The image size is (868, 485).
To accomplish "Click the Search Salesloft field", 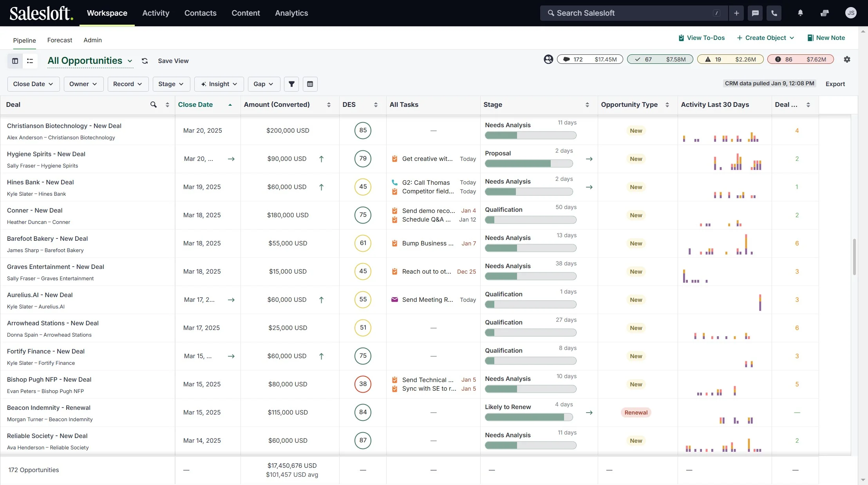I will (634, 13).
